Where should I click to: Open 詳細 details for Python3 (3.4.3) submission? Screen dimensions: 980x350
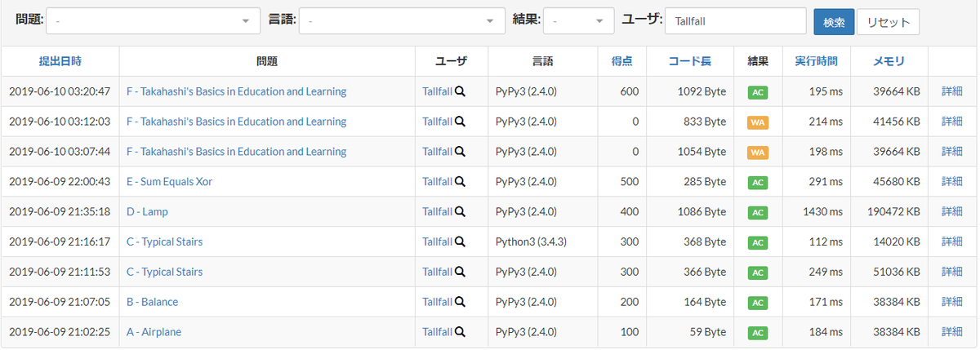[952, 242]
